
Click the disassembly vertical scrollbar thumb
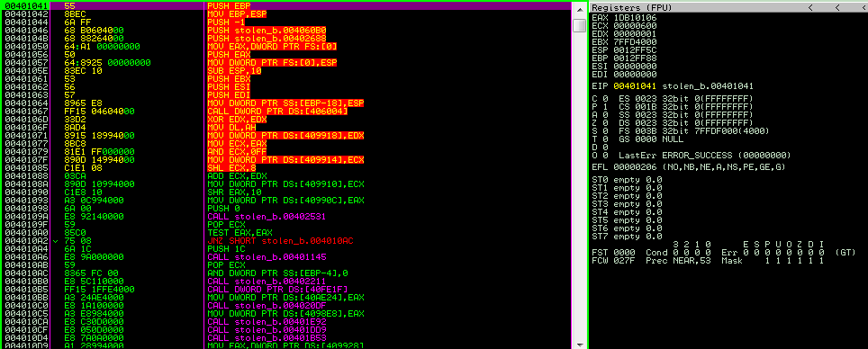pyautogui.click(x=579, y=25)
